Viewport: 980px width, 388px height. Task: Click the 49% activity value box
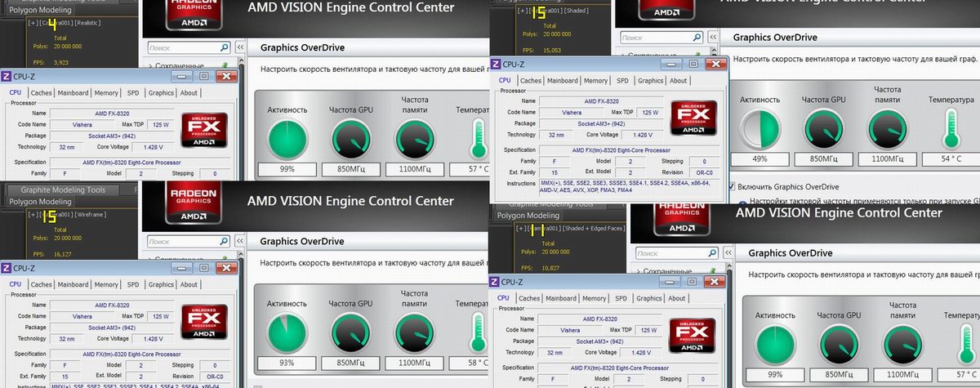762,160
